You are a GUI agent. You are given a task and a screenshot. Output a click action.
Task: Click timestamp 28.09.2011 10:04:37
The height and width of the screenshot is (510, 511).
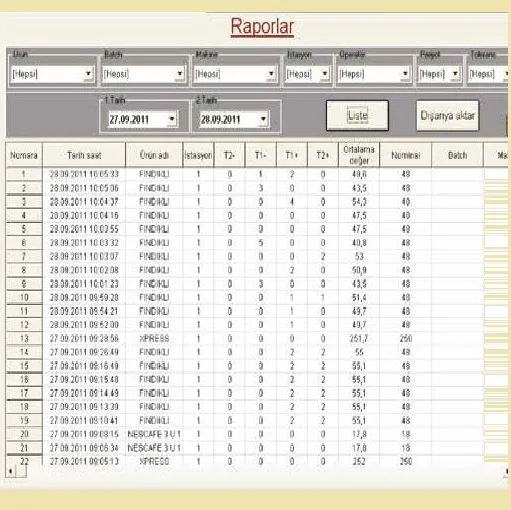pyautogui.click(x=84, y=202)
